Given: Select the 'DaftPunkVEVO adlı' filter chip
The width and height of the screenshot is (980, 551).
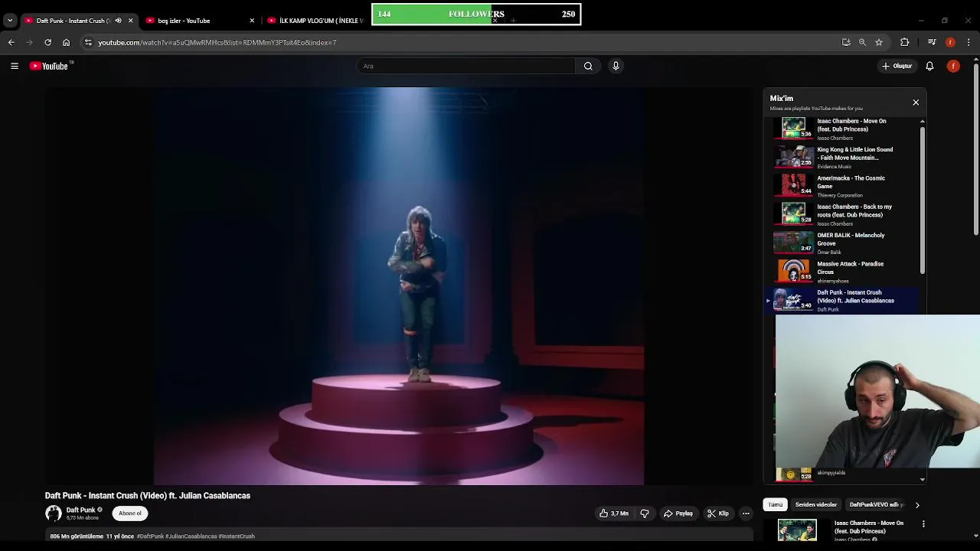Looking at the screenshot, I should click(x=877, y=505).
